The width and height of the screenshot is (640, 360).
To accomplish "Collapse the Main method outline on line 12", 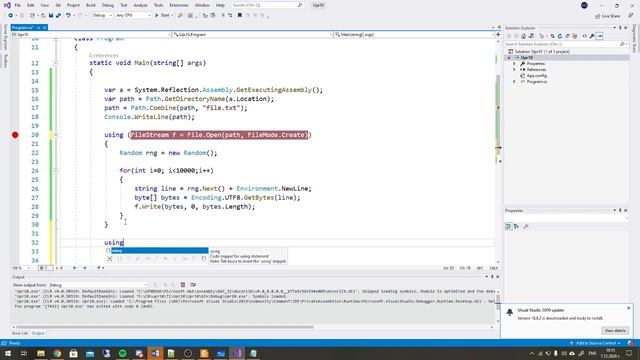I will pyautogui.click(x=56, y=63).
